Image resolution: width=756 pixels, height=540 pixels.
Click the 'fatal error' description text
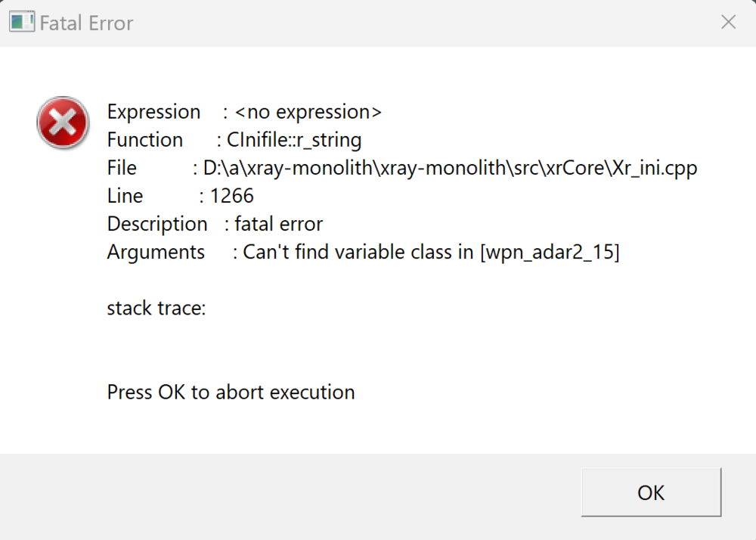(x=279, y=224)
